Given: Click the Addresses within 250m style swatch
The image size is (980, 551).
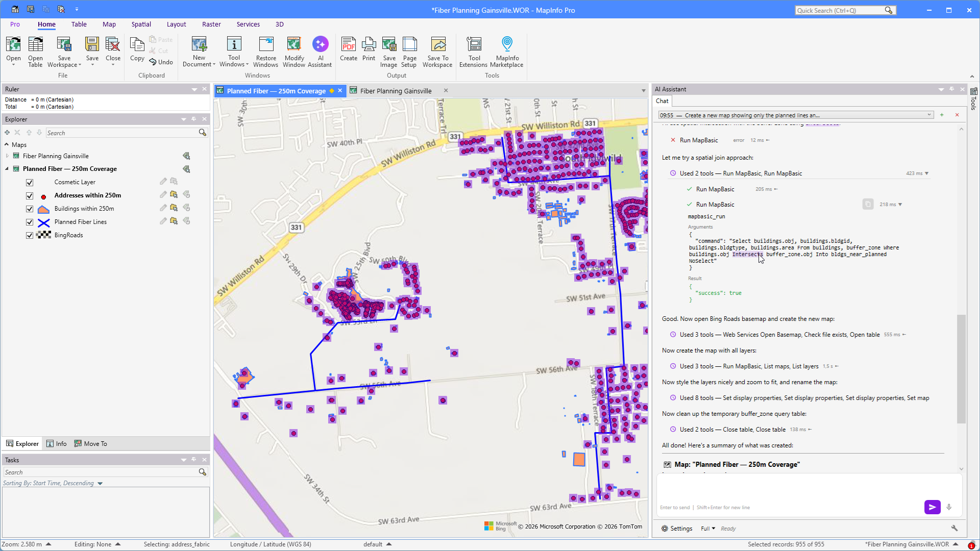Looking at the screenshot, I should point(44,196).
